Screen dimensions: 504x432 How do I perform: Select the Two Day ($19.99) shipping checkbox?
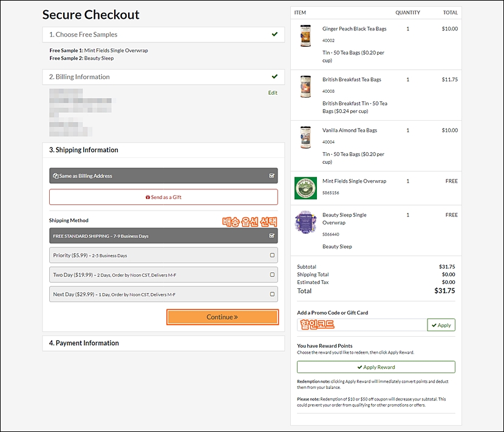coord(272,275)
